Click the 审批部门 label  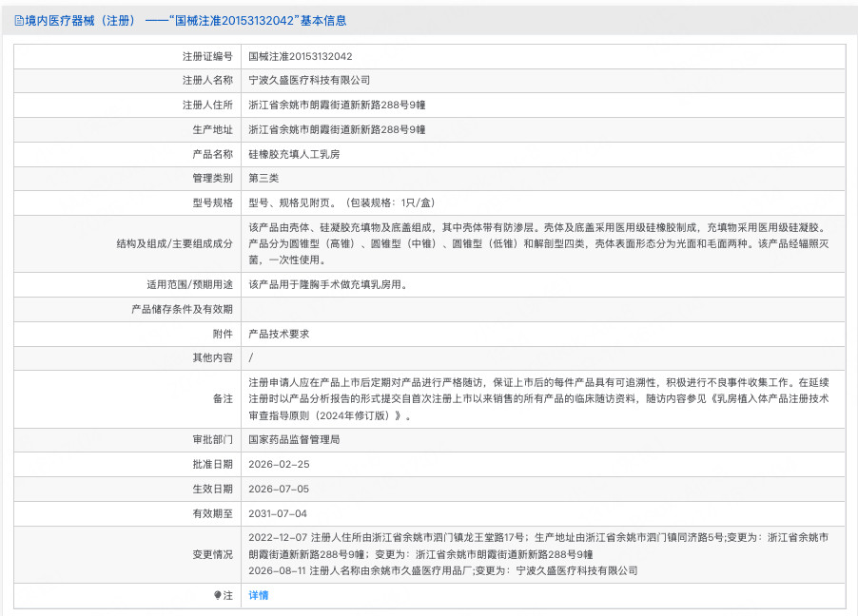point(212,439)
